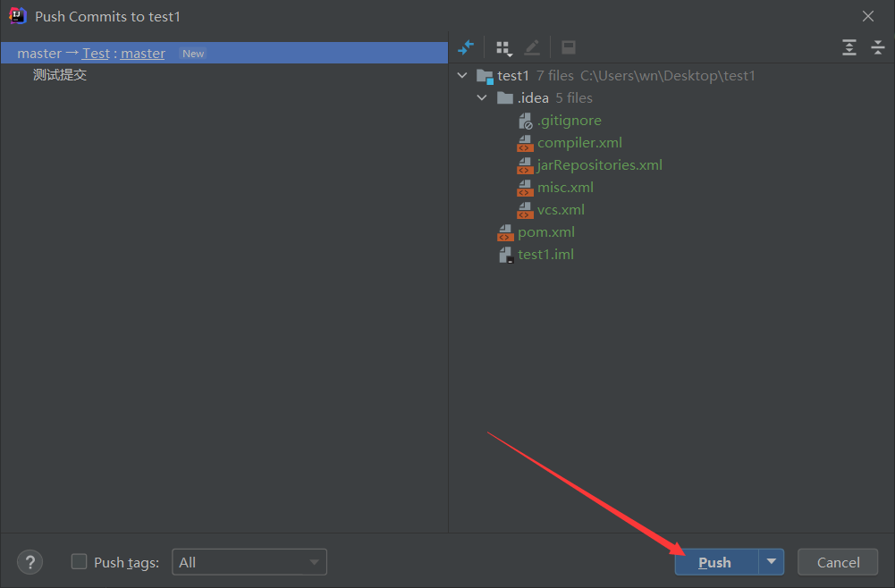Open the Push tags All dropdown
The height and width of the screenshot is (588, 895).
(x=249, y=562)
